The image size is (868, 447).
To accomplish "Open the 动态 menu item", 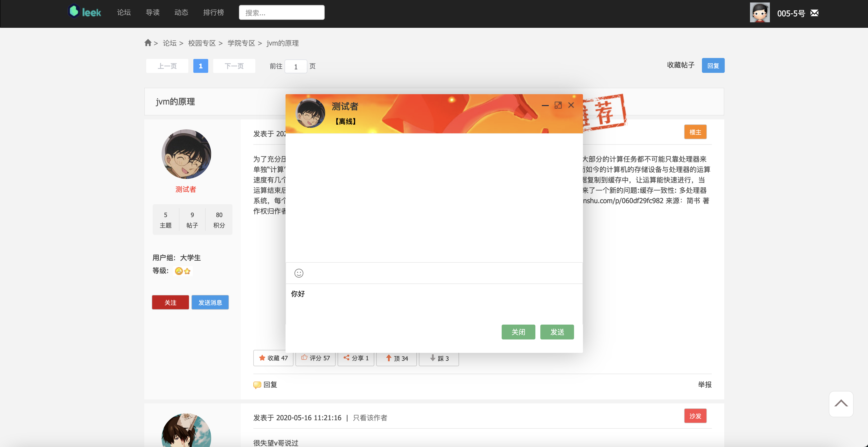I will 181,12.
